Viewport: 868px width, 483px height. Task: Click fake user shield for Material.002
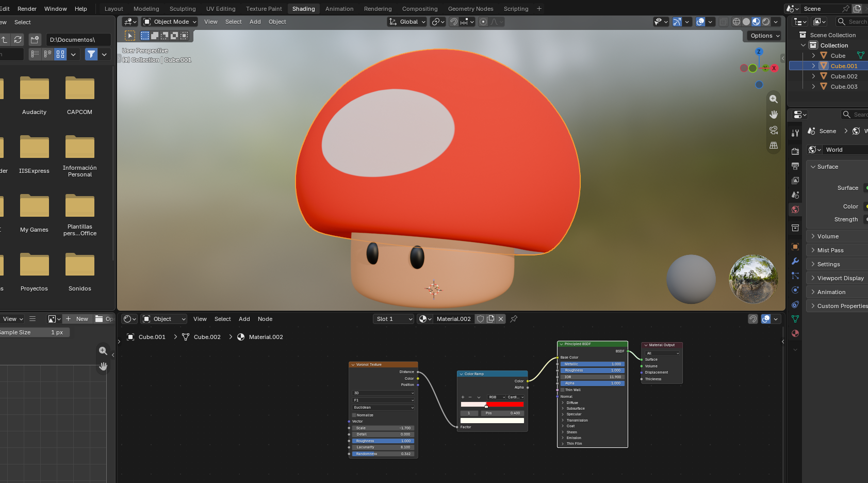[480, 319]
